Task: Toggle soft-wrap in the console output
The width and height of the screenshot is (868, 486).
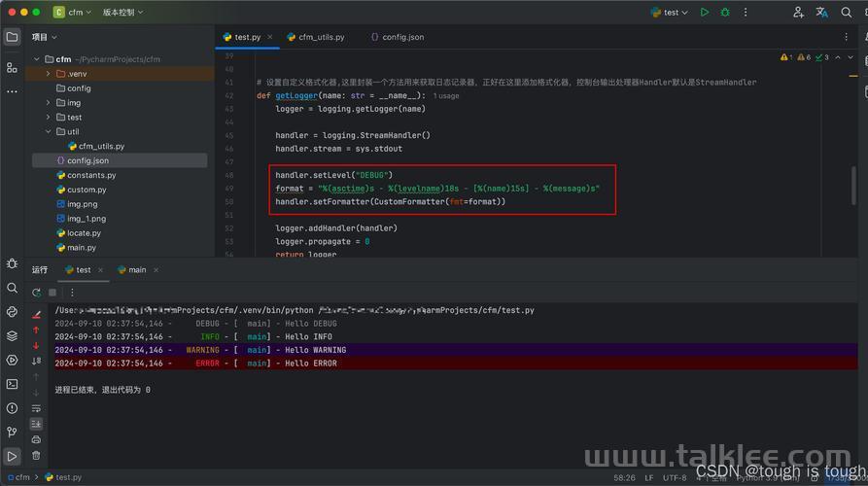Action: [36, 408]
